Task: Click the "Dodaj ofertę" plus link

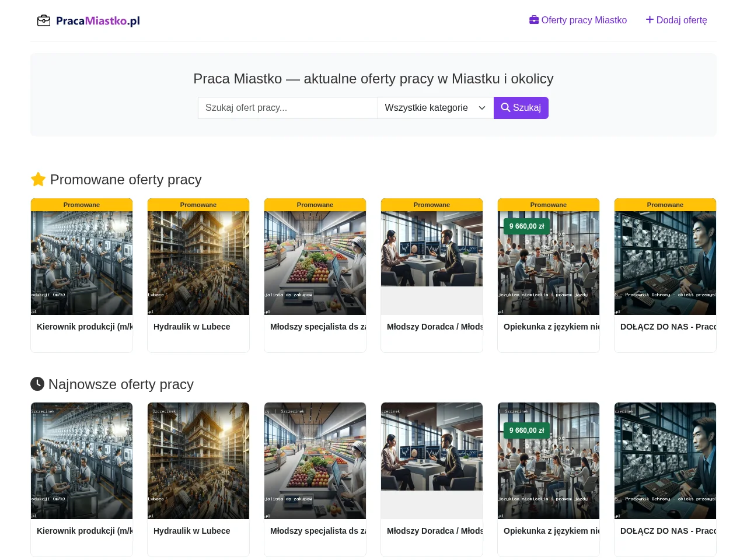Action: click(676, 20)
